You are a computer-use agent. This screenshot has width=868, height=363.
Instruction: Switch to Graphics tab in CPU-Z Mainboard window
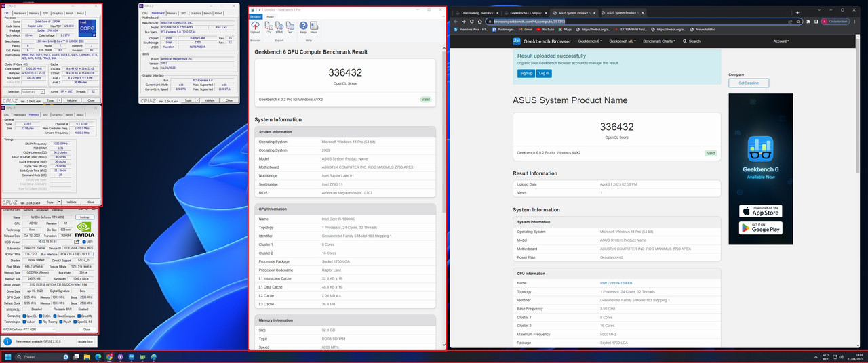pos(195,13)
